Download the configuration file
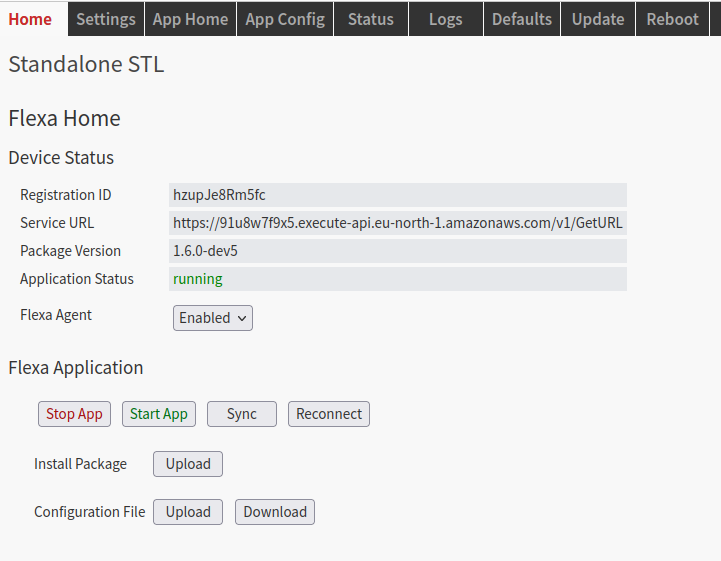 [x=275, y=512]
